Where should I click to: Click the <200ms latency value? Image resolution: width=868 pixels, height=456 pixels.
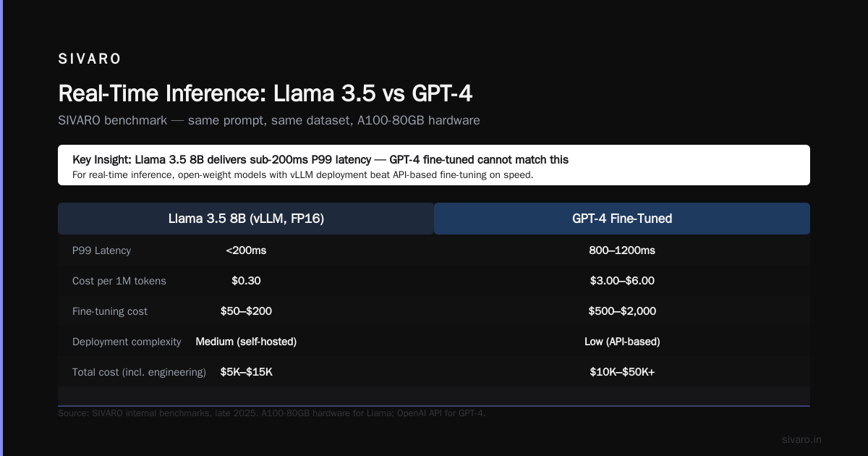[246, 250]
